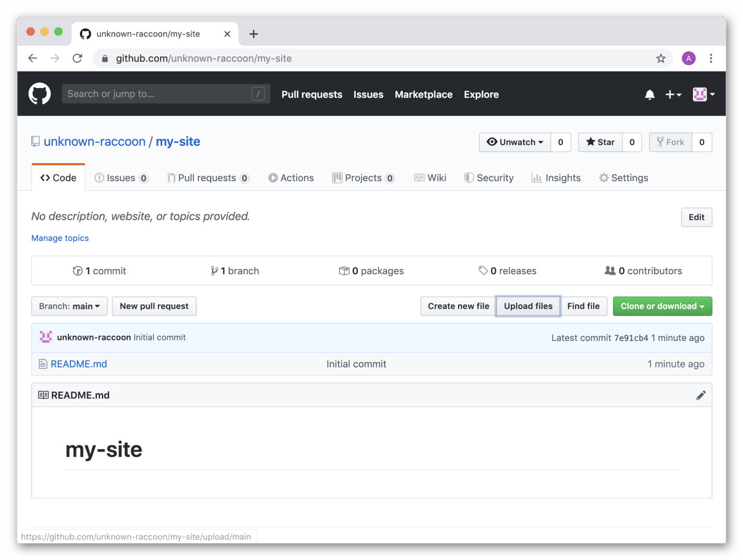Switch to the Actions tab
The height and width of the screenshot is (560, 743).
[291, 178]
